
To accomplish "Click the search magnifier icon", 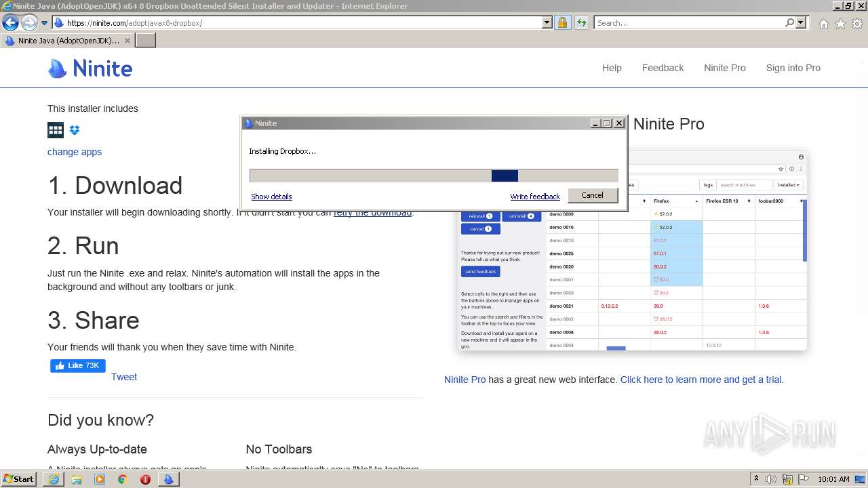I will pyautogui.click(x=789, y=23).
